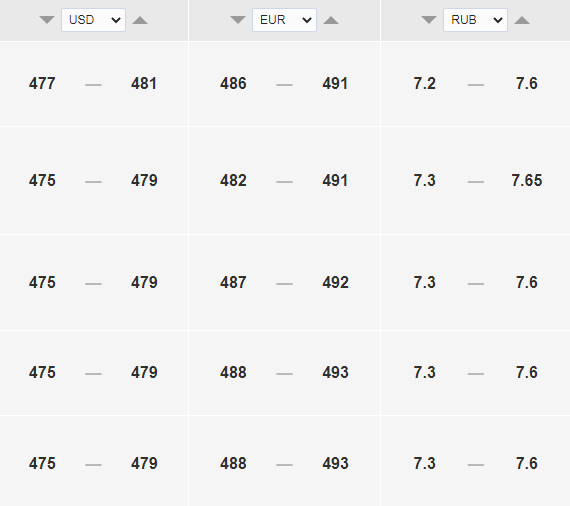Sort USD column descending with down arrow
This screenshot has width=570, height=506.
tap(47, 20)
